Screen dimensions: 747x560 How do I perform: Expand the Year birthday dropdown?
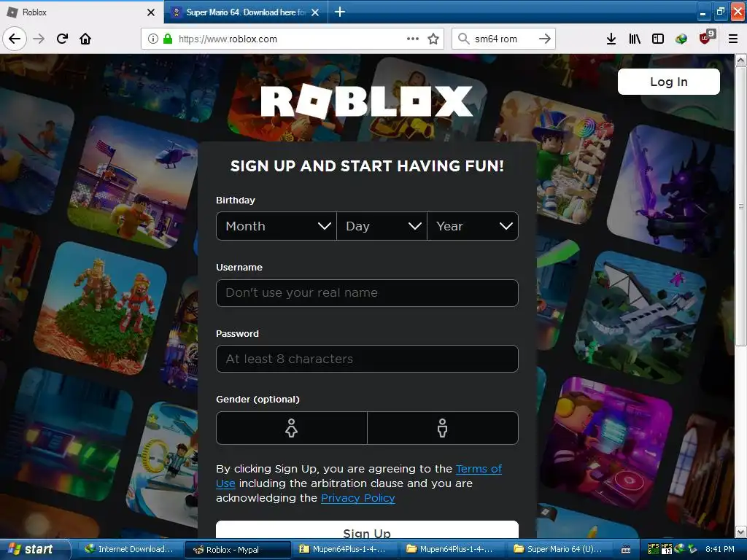[x=473, y=226]
